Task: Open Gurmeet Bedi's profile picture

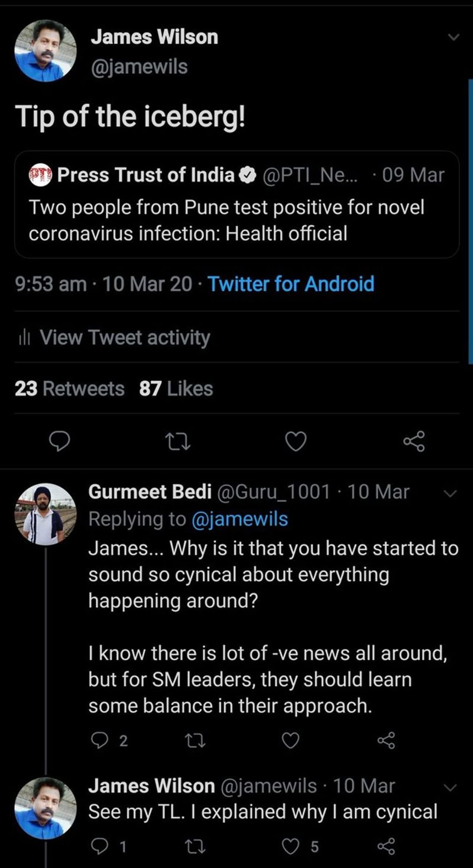Action: coord(45,514)
